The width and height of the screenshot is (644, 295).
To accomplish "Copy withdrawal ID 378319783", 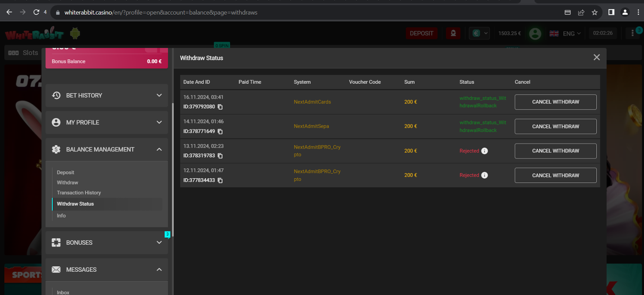I will (x=220, y=156).
